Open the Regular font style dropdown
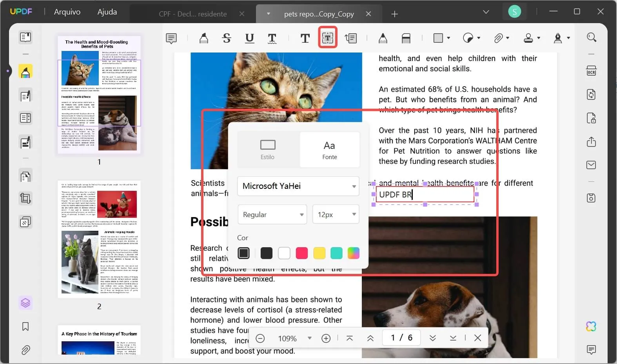Viewport: 617px width, 364px height. pos(272,215)
